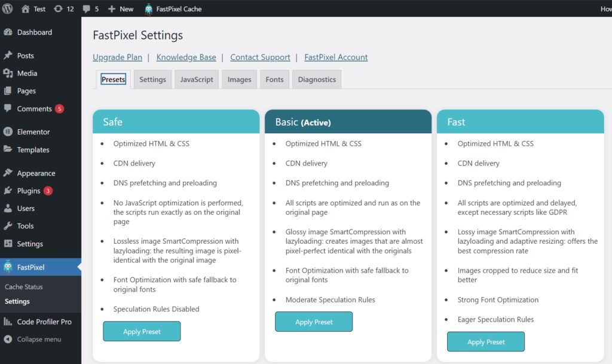The image size is (612, 364).
Task: Click the Comments sidebar bubble icon
Action: pos(8,108)
